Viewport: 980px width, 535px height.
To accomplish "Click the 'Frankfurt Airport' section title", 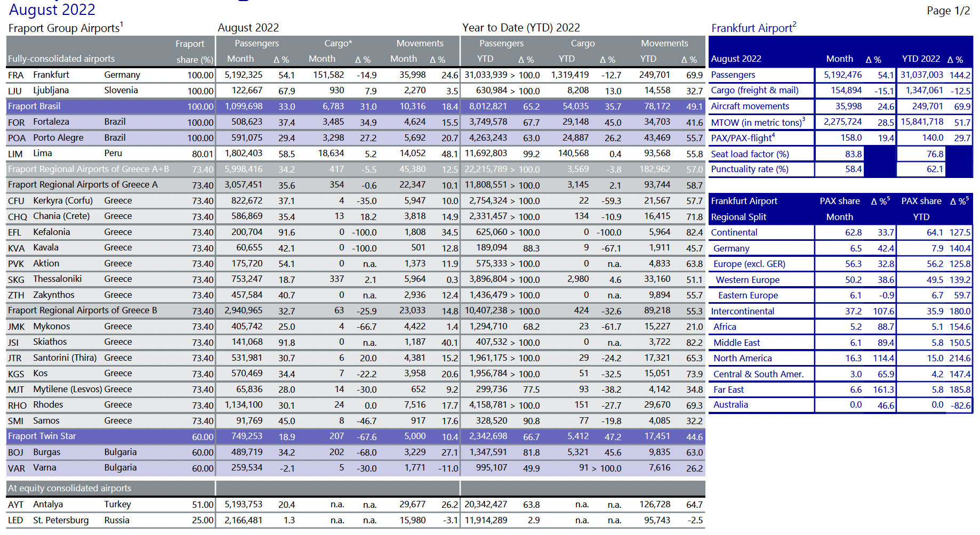I will [753, 28].
